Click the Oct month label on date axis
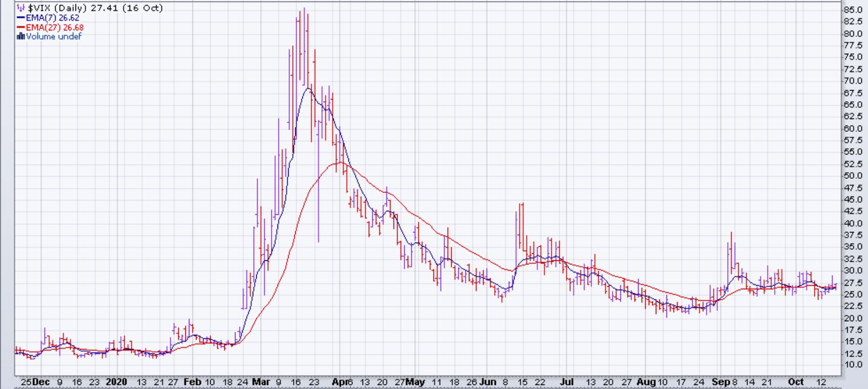The width and height of the screenshot is (868, 389). [796, 382]
